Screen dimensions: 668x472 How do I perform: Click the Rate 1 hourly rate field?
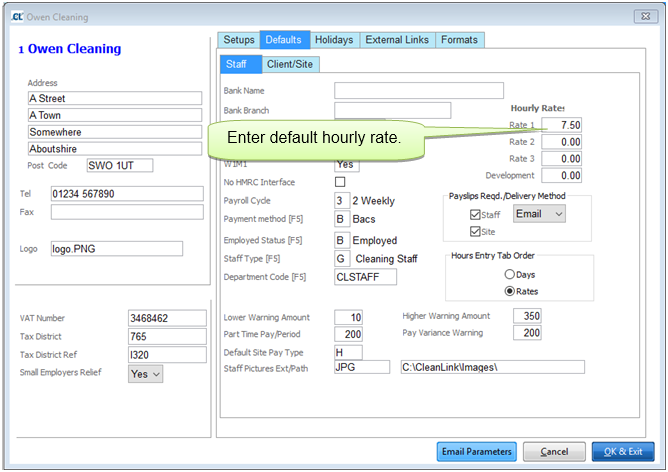tap(561, 125)
